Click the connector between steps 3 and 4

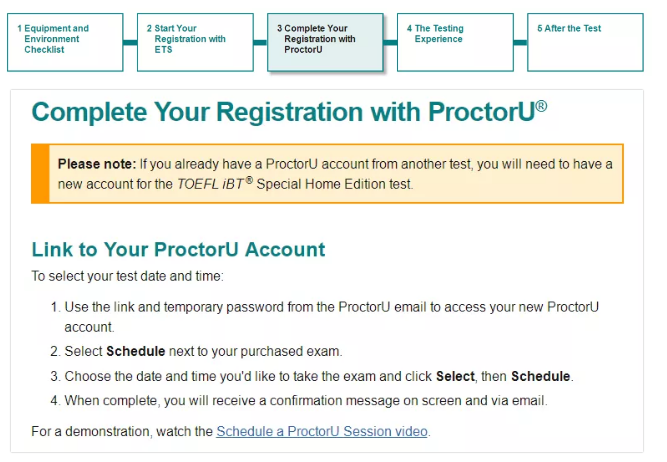point(390,42)
